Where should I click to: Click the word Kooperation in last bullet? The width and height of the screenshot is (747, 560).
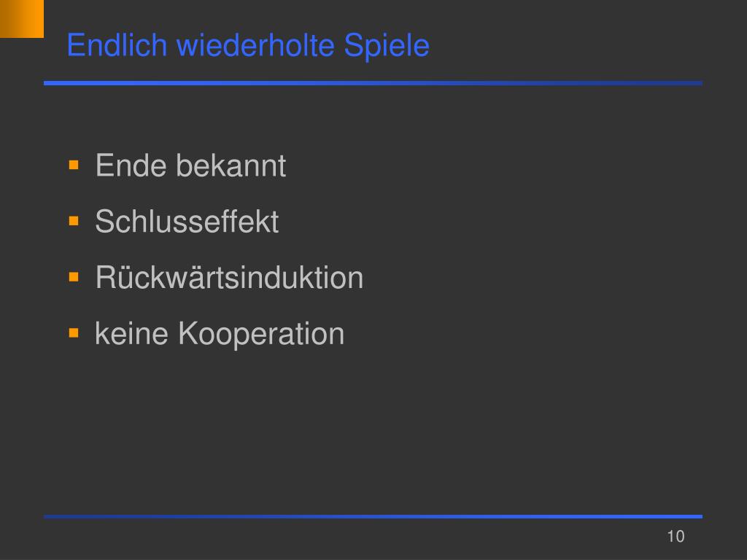coord(261,335)
